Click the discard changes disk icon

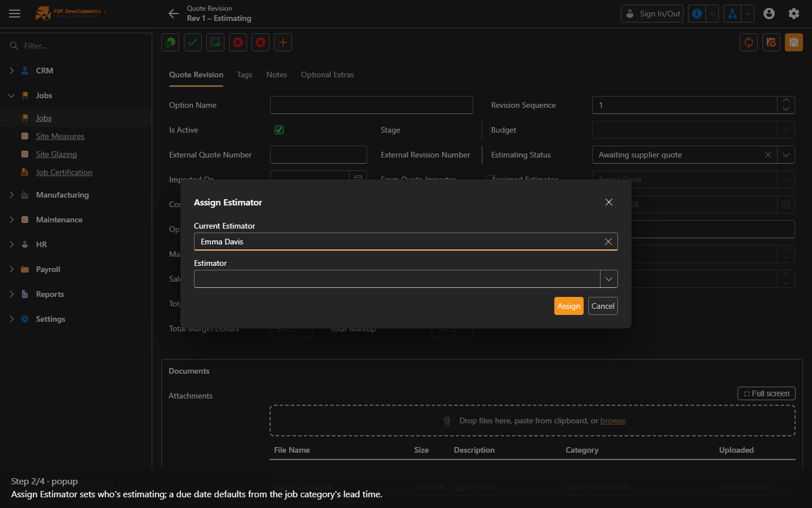coord(771,42)
